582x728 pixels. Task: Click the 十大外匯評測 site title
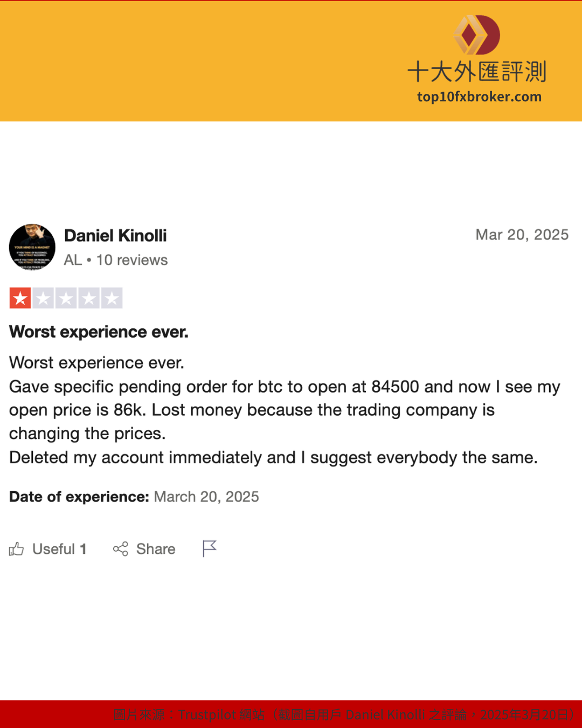coord(477,72)
